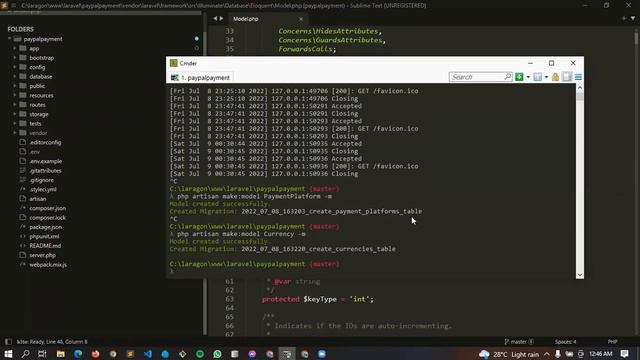Open webpack.mix.js in sidebar
This screenshot has height=360, width=640.
(x=48, y=264)
